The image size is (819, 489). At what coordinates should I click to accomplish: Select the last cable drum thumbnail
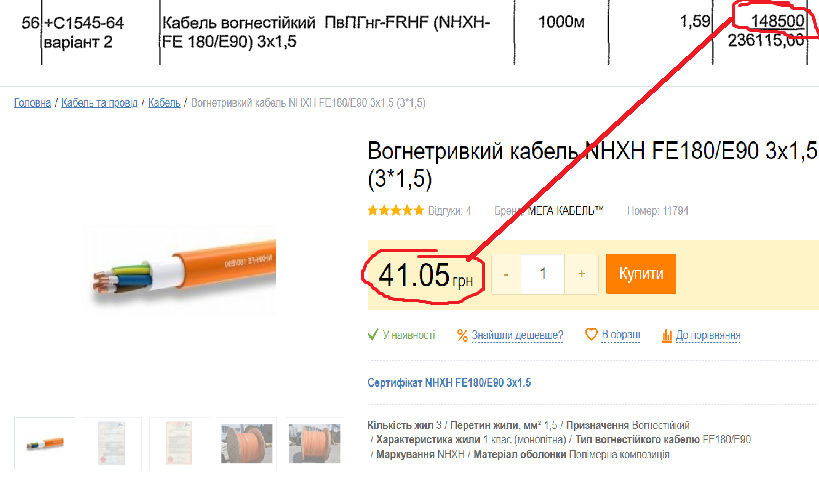click(x=314, y=444)
